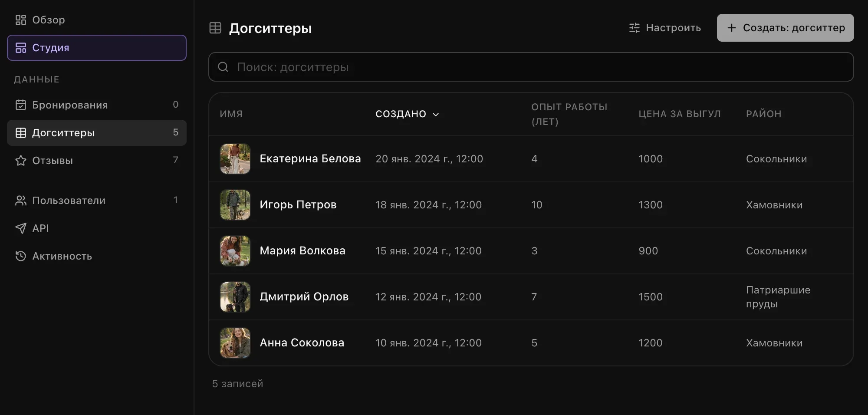This screenshot has width=868, height=415.
Task: Sort by Район column header
Action: click(764, 114)
